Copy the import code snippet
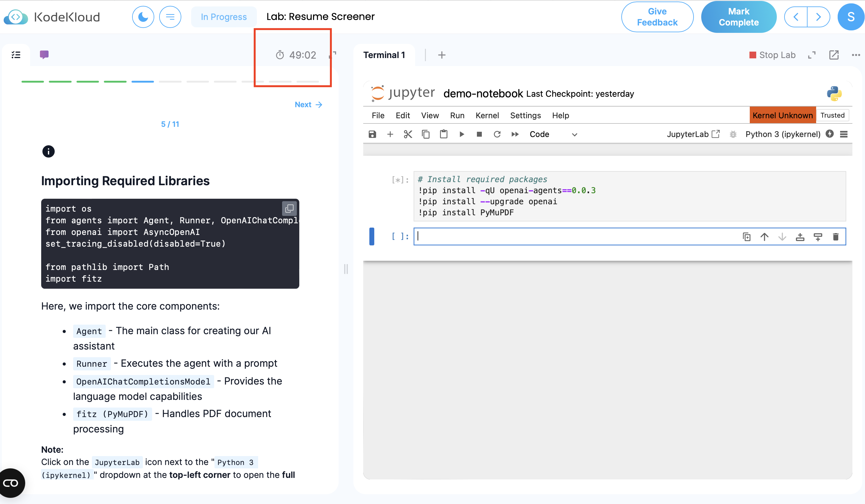The height and width of the screenshot is (504, 865). pyautogui.click(x=289, y=208)
